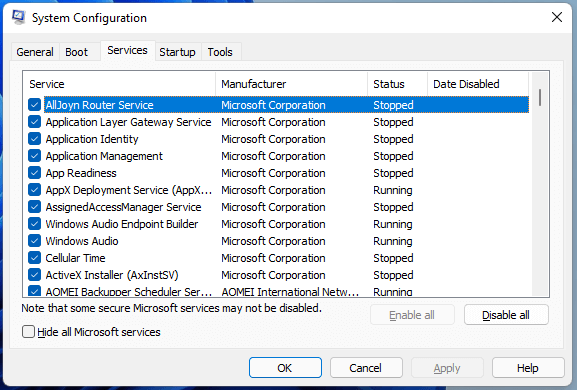Select the Application Management service name
This screenshot has width=577, height=390.
tap(104, 156)
